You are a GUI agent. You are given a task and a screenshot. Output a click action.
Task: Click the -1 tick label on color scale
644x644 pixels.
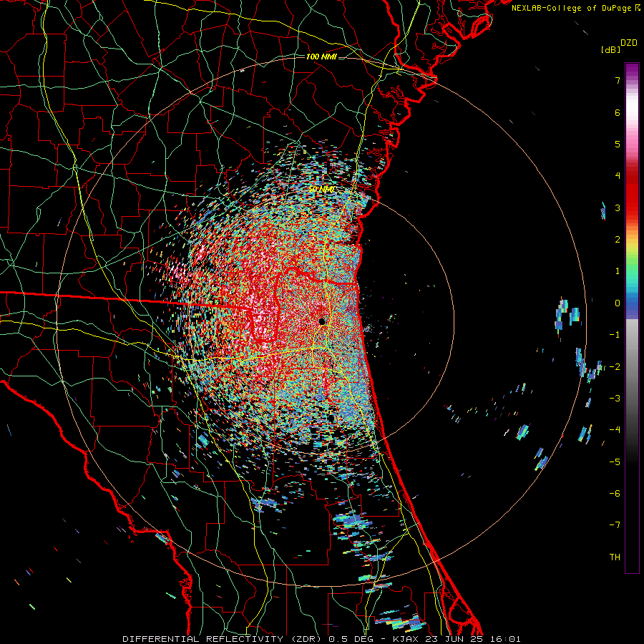(615, 335)
